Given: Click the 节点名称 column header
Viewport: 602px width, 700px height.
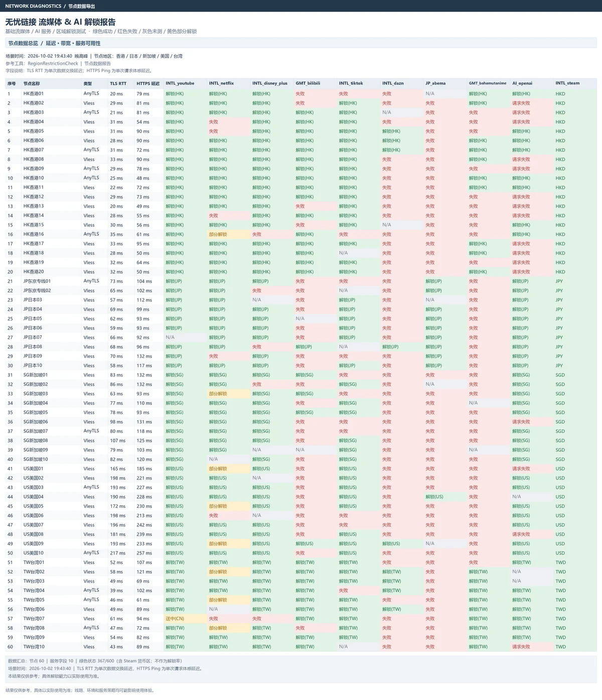Looking at the screenshot, I should [32, 83].
